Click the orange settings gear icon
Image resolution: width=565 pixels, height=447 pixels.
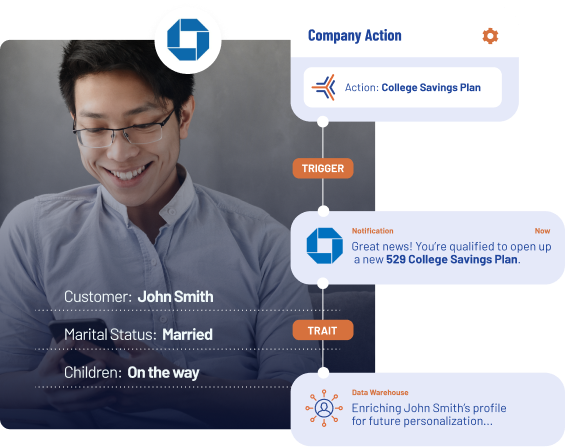click(490, 36)
